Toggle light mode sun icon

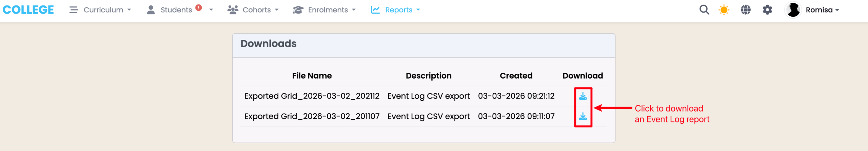(x=724, y=10)
